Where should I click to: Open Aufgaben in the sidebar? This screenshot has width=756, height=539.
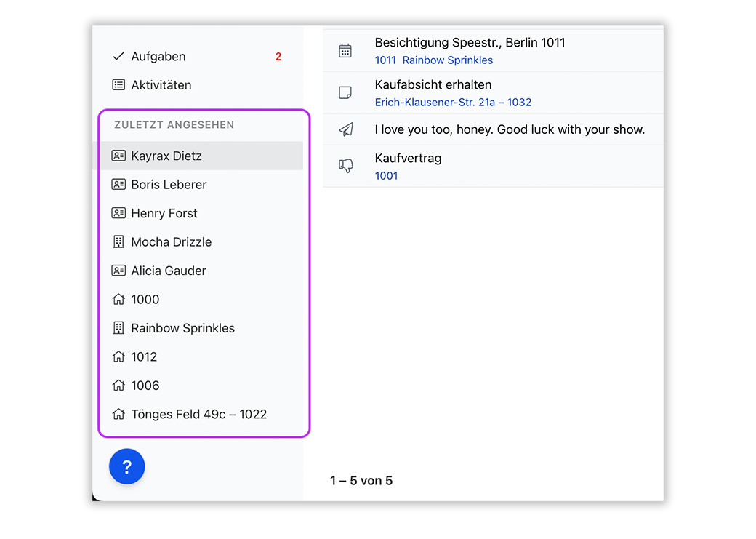click(158, 57)
